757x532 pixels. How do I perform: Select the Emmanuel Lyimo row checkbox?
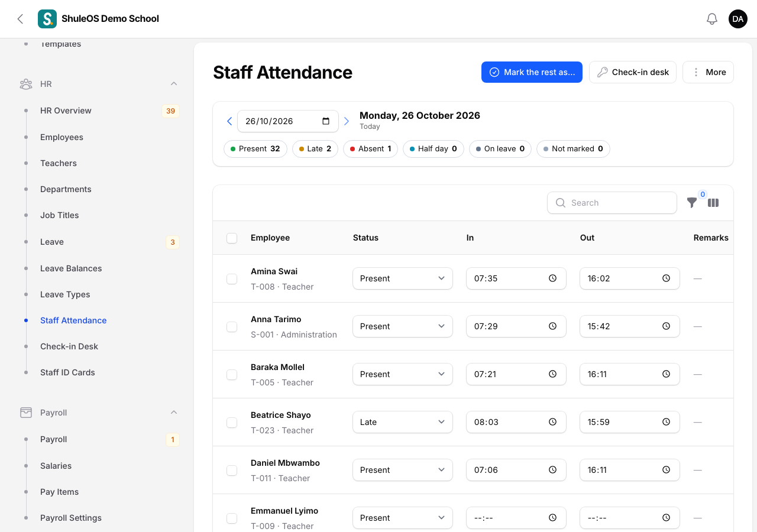click(x=232, y=518)
